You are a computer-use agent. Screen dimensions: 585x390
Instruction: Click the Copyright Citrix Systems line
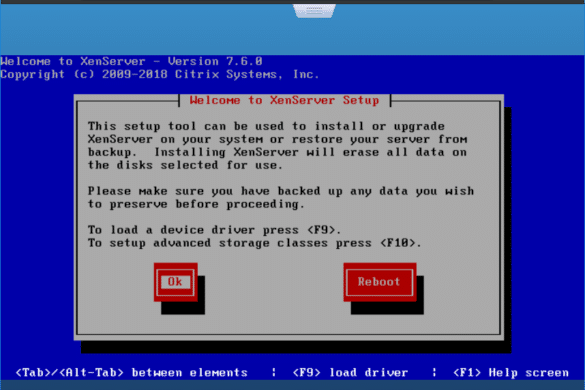tap(160, 74)
